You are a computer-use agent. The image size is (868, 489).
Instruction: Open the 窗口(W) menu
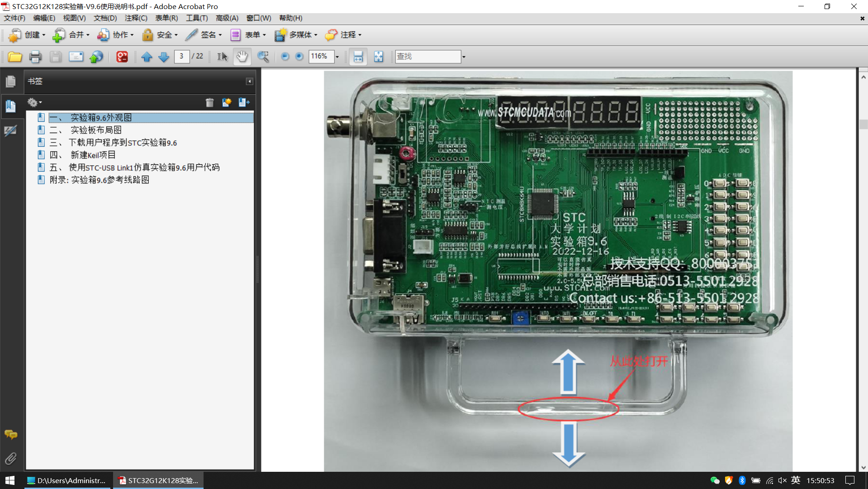click(259, 18)
